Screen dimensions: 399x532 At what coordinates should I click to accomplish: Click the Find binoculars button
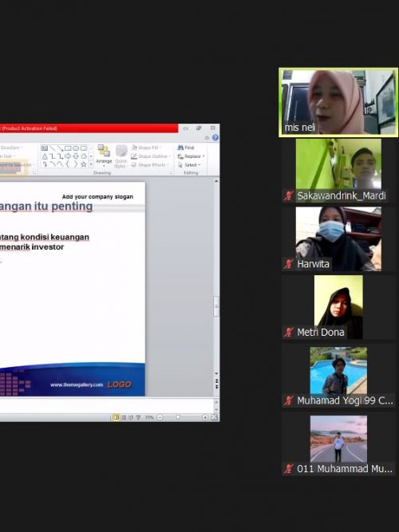pyautogui.click(x=186, y=148)
